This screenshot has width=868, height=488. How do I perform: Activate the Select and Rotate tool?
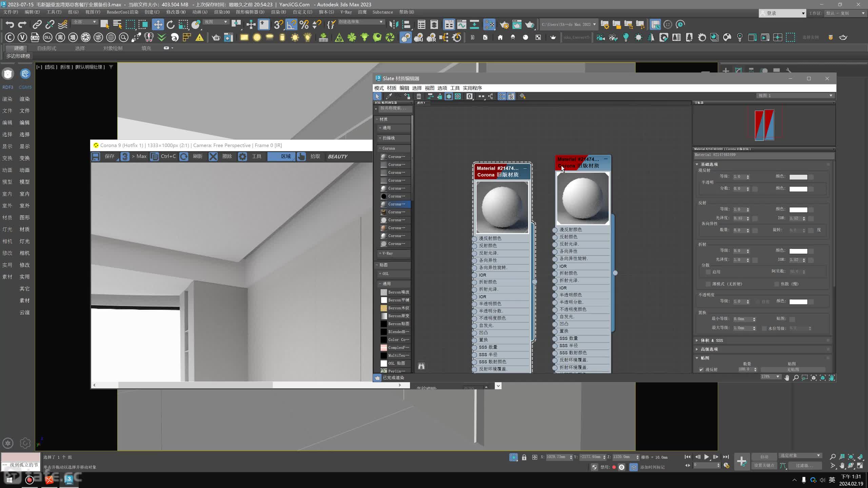click(x=171, y=24)
